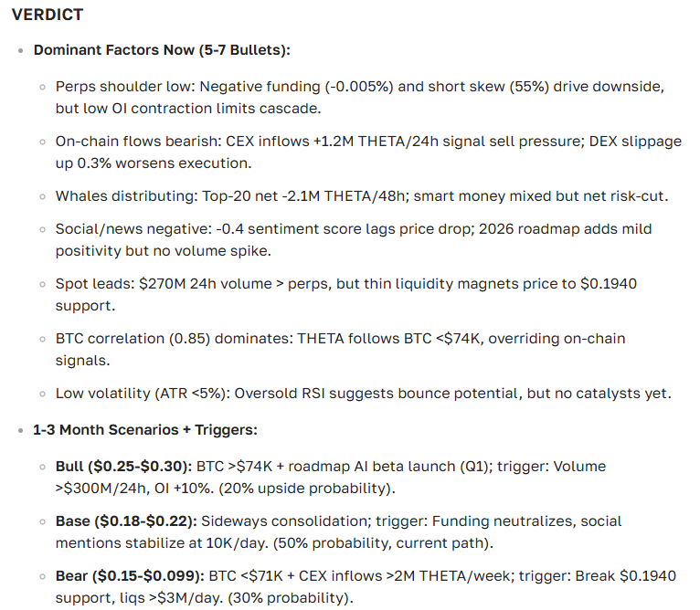Click the "Dominant Factors Now (5-7 Bullets)" heading
This screenshot has width=700, height=610.
click(162, 49)
